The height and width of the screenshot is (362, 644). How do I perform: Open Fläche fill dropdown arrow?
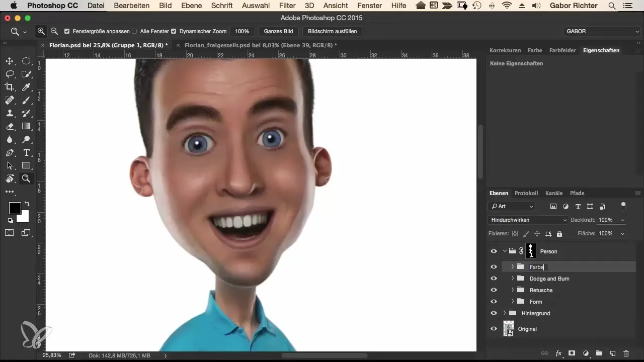(x=623, y=234)
